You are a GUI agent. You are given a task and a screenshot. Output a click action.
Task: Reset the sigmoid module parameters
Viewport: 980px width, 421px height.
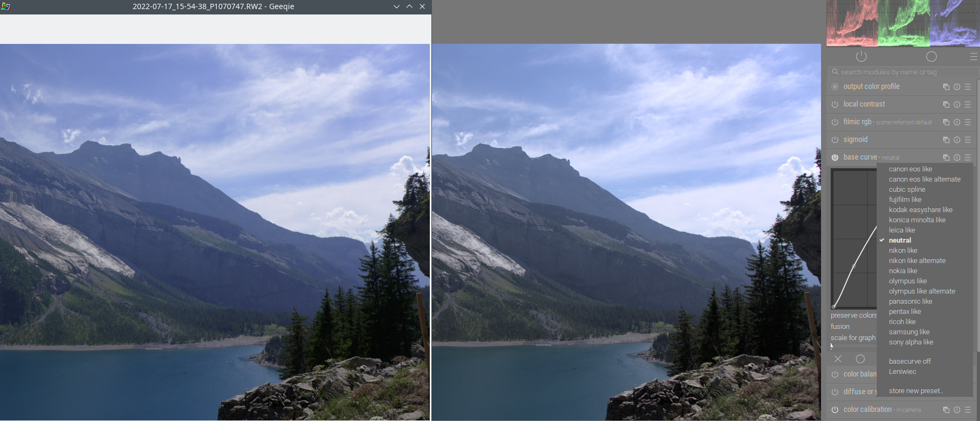[x=957, y=140]
